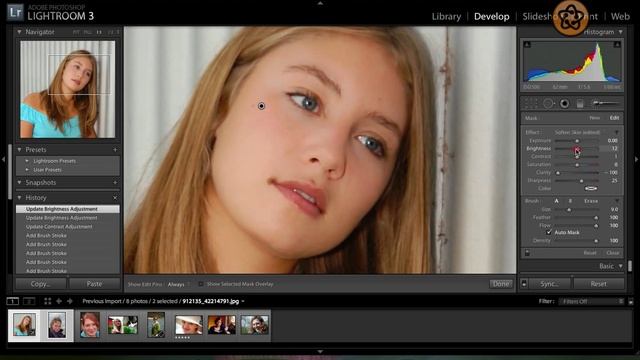Screen dimensions: 640x360
Task: Switch to Grid view icon
Action: (48, 301)
